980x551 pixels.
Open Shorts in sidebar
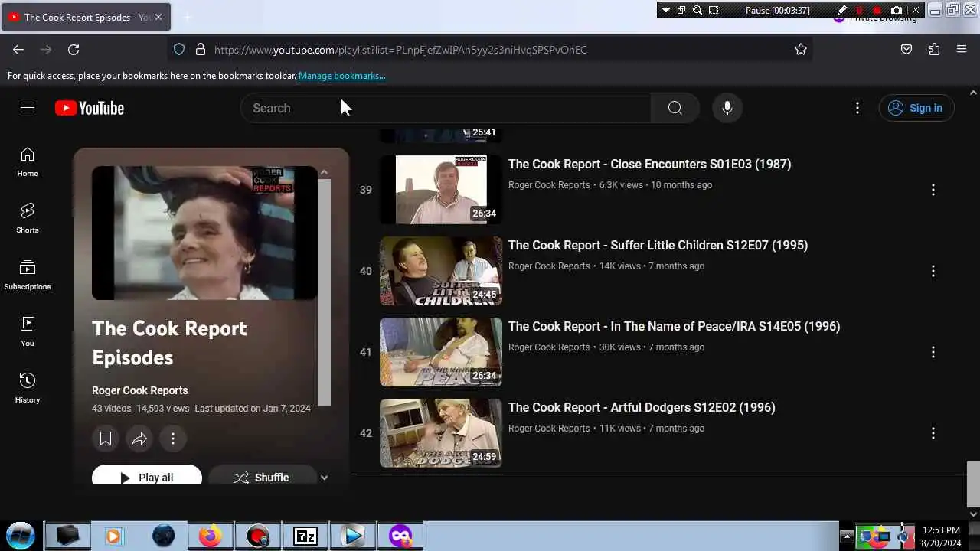tap(28, 218)
